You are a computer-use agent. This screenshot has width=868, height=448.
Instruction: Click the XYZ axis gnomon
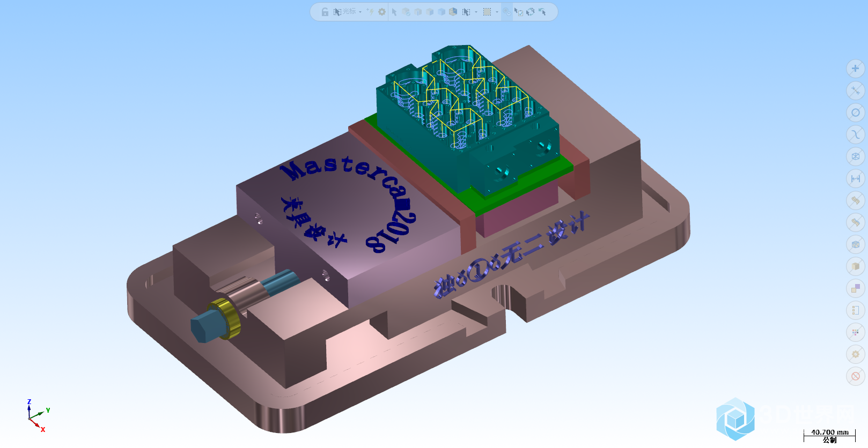click(38, 416)
